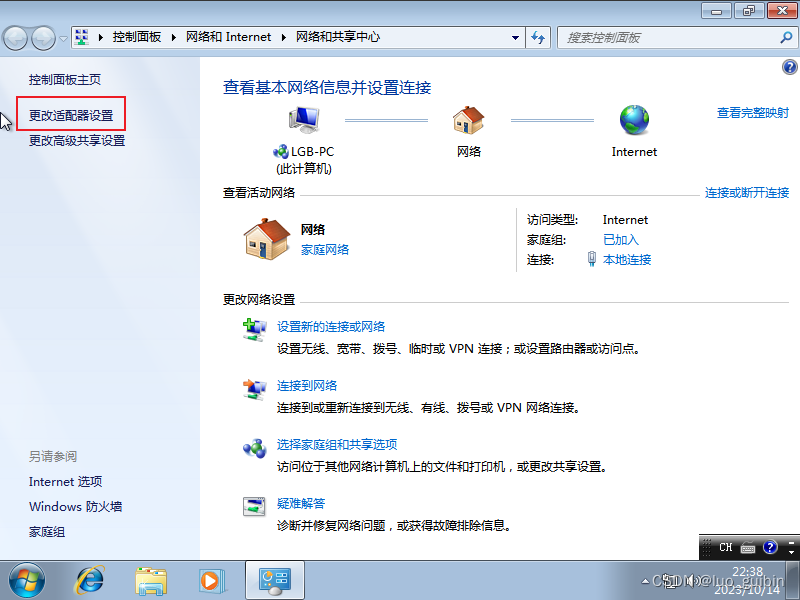Open the address bar history dropdown
Viewport: 800px width, 600px height.
click(x=515, y=37)
